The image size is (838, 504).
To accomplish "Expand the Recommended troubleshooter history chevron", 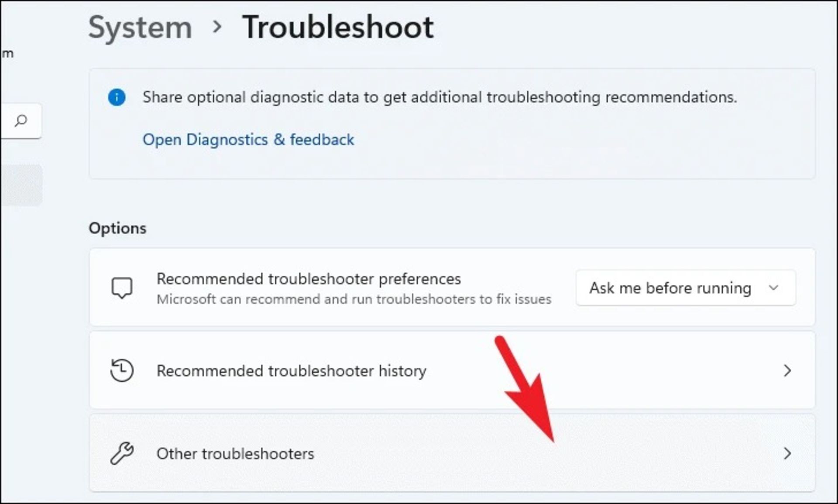I will point(787,370).
